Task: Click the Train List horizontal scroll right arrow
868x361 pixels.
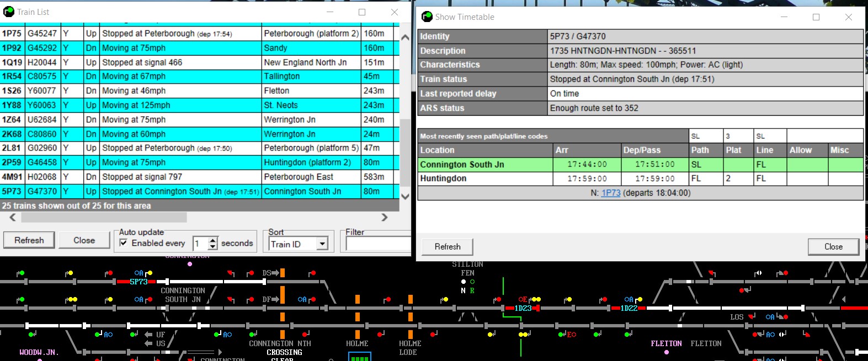Action: point(385,218)
